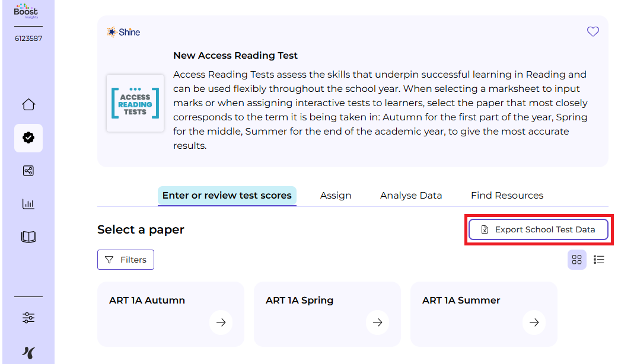Image resolution: width=618 pixels, height=364 pixels.
Task: Open the Find Resources tab
Action: pos(507,196)
